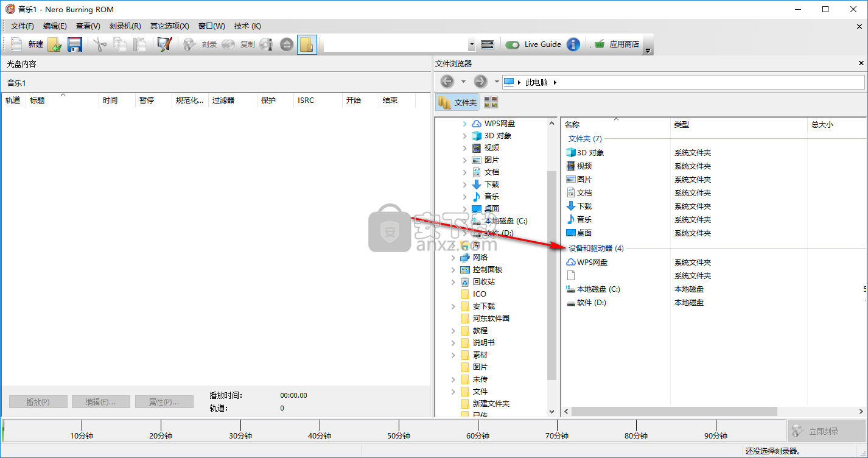
Task: Click the browser back arrow button
Action: click(x=447, y=82)
